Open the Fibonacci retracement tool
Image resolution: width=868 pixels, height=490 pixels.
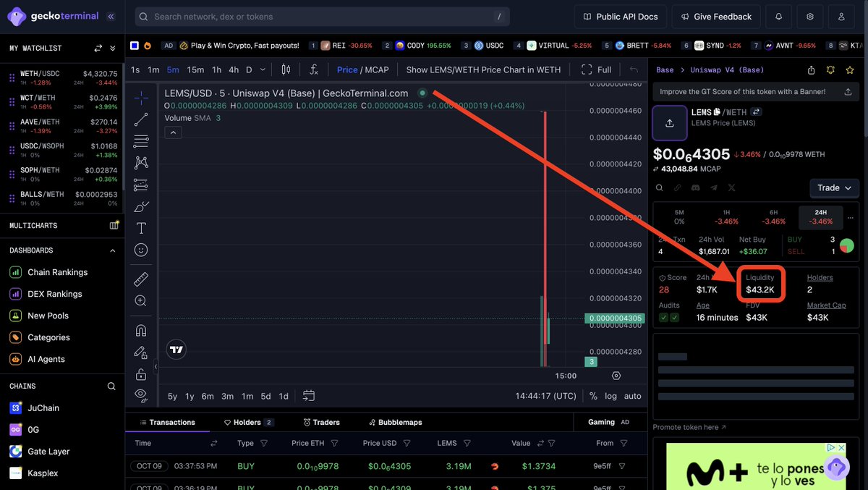point(141,141)
